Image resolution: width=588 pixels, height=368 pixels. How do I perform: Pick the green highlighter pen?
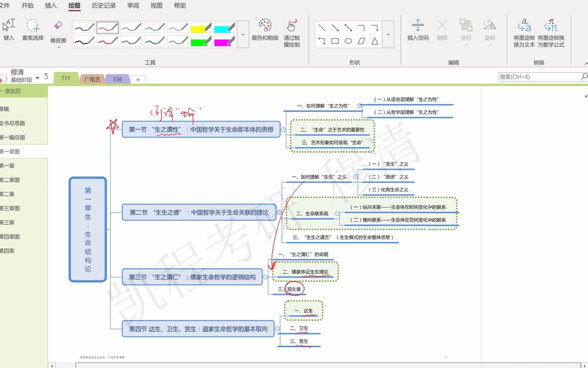(201, 41)
